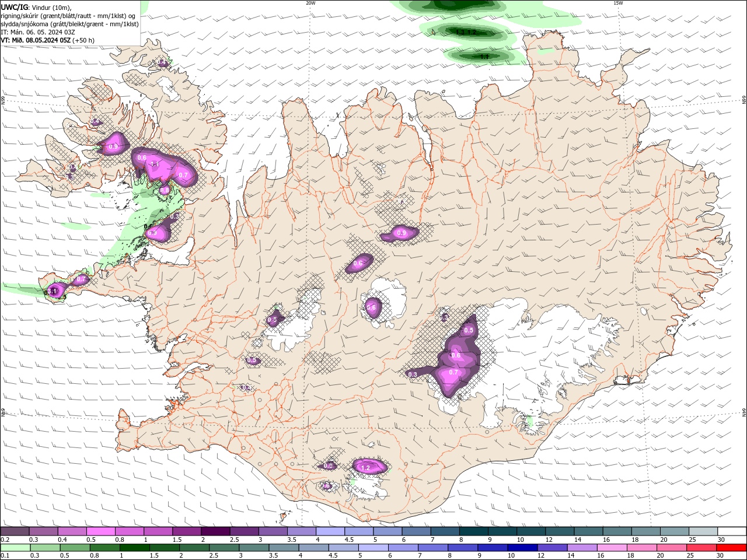Screen dimensions: 747x560
Task: Click the 'slydda/snjókoma' legend description line
Action: pos(69,24)
